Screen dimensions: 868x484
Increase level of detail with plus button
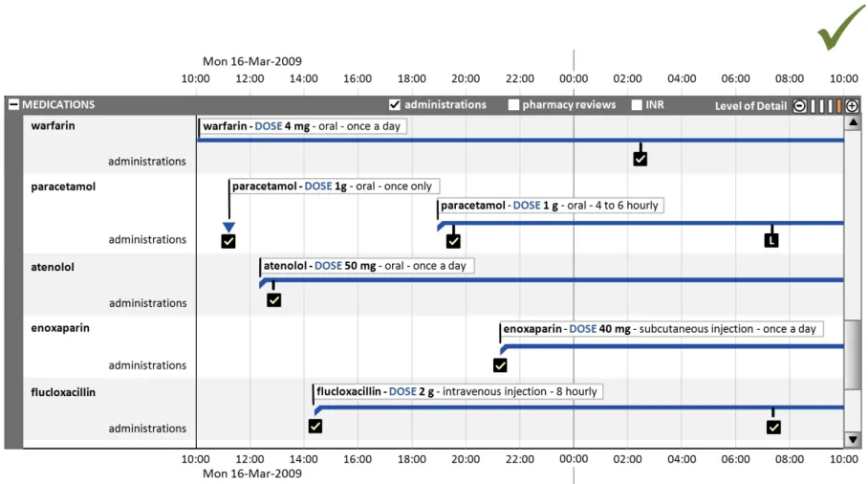(x=852, y=106)
